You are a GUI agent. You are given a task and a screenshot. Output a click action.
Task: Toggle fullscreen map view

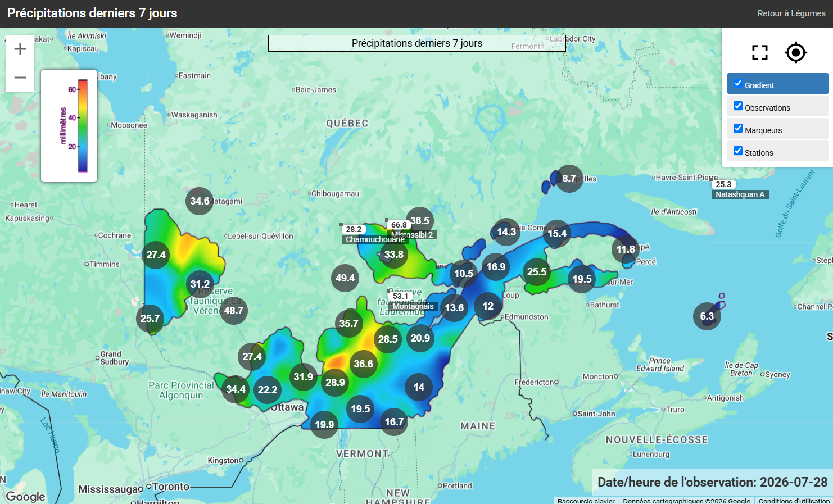[760, 52]
